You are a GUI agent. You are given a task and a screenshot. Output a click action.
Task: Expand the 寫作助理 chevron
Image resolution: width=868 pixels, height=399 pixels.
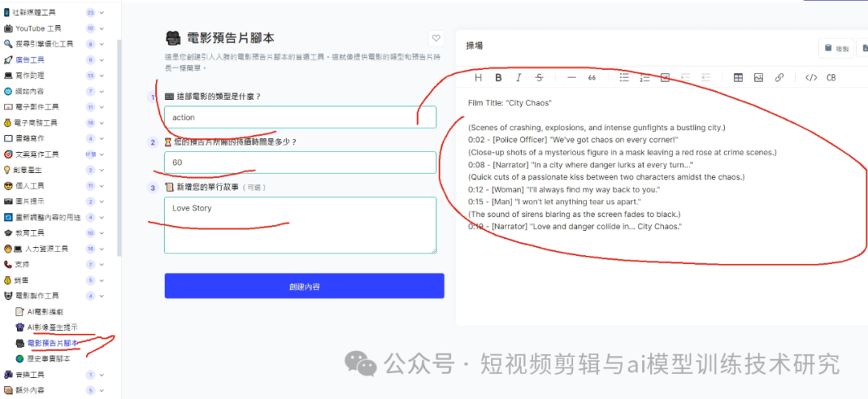102,76
